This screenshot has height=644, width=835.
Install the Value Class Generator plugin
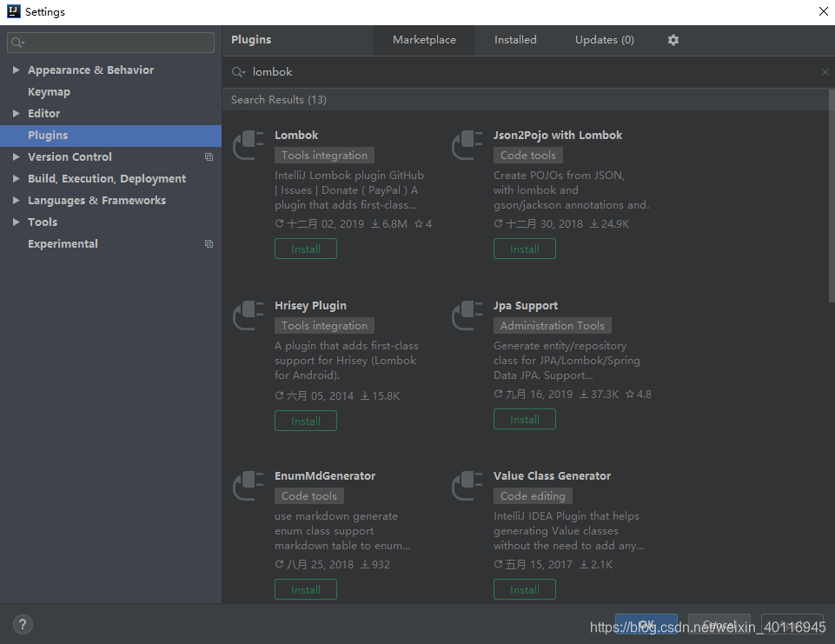point(525,589)
